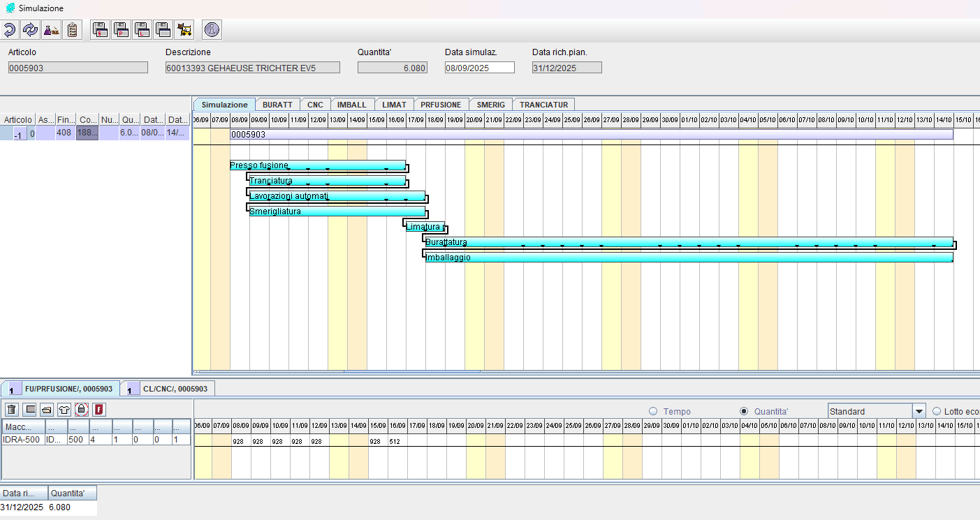Click the save icon marked S

tap(101, 29)
